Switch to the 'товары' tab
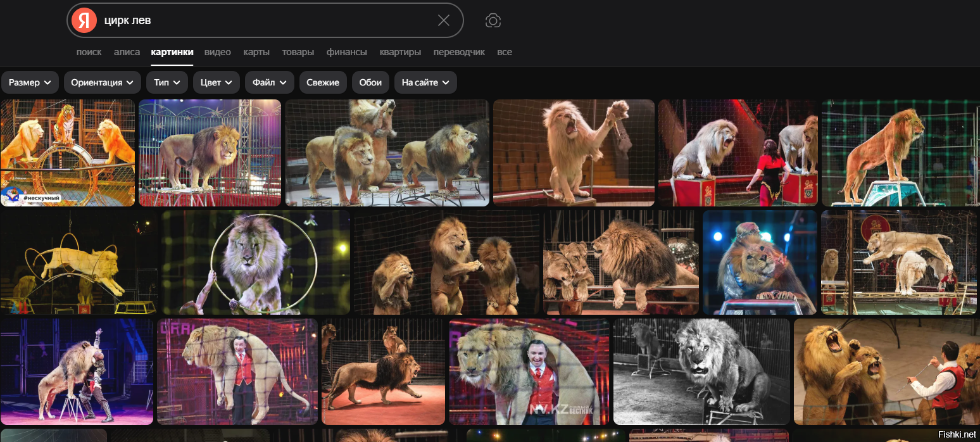Viewport: 980px width, 442px height. coord(298,52)
